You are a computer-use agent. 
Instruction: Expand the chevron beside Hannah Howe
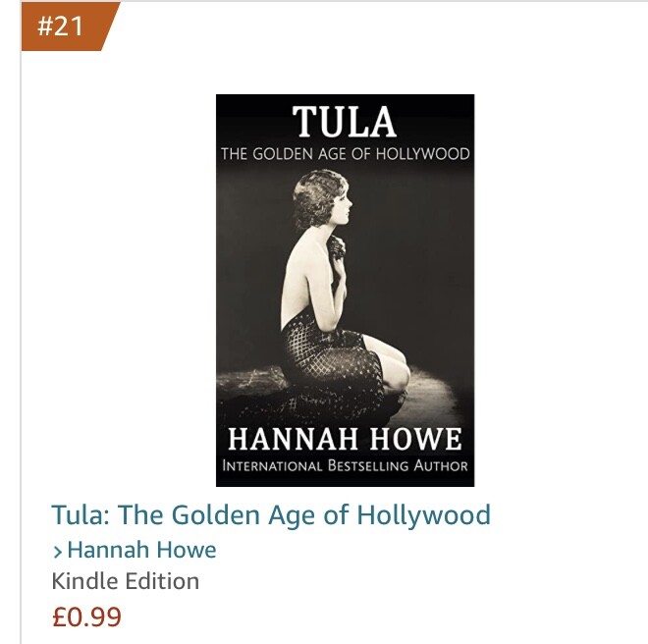point(58,552)
